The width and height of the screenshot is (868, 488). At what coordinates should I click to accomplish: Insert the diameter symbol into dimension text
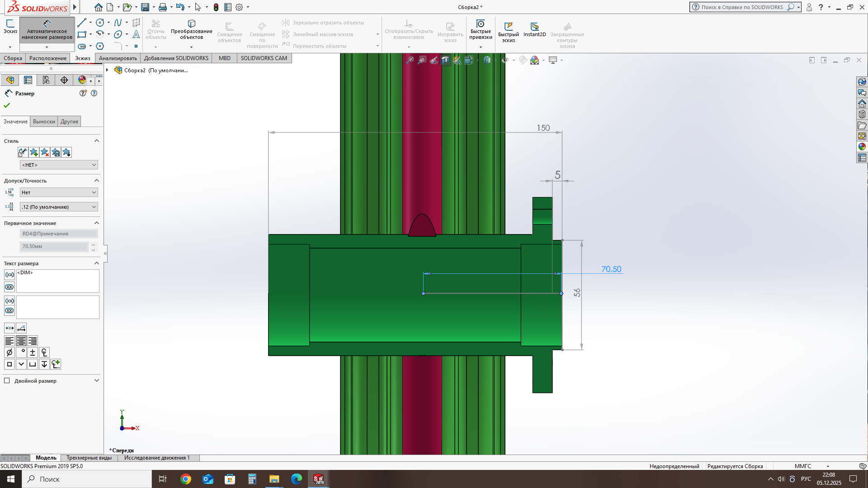click(x=9, y=352)
